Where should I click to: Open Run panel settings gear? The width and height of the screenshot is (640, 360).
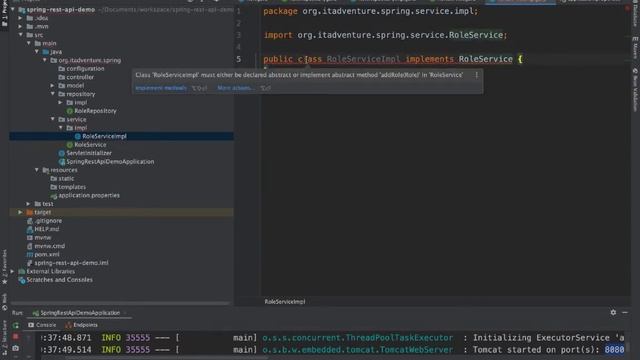coord(613,312)
